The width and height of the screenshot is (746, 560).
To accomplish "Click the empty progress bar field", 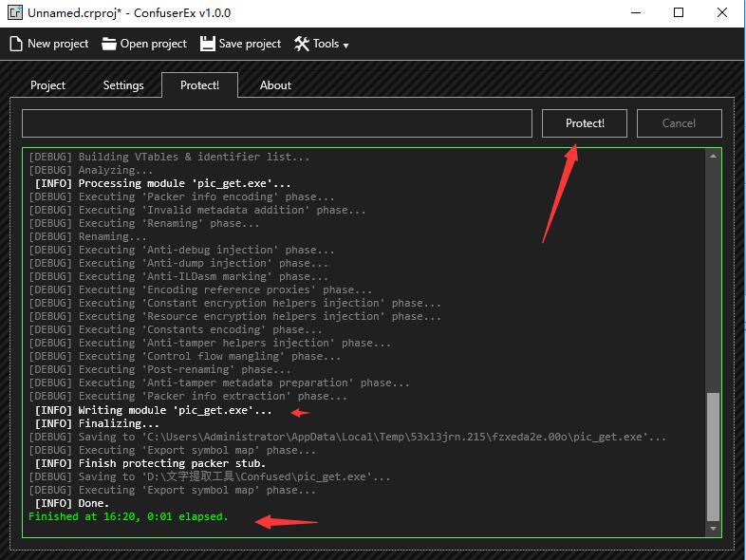I will pos(276,123).
